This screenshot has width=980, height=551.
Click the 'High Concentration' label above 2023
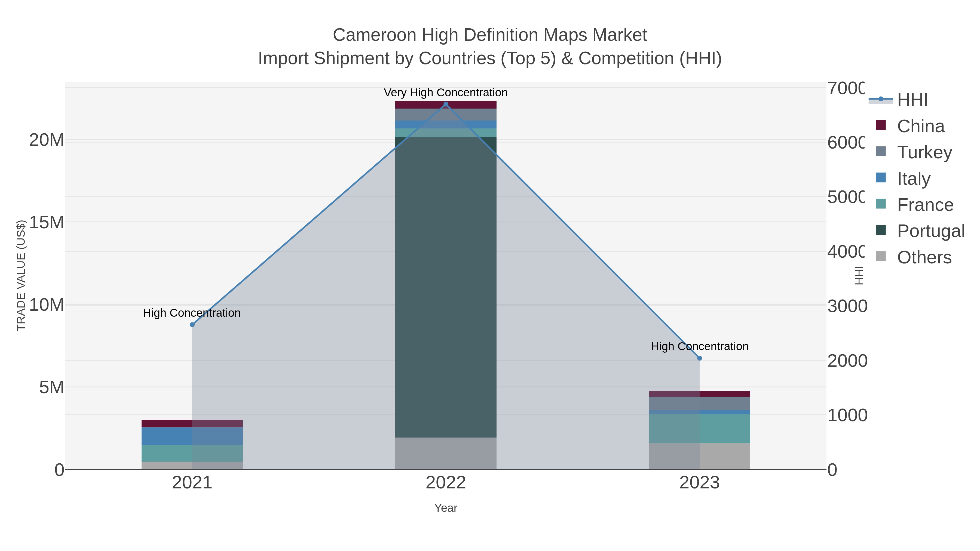(x=700, y=346)
